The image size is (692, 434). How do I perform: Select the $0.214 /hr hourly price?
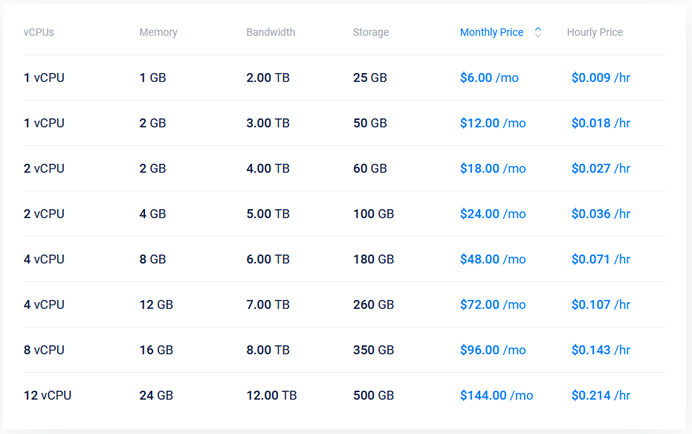coord(601,396)
